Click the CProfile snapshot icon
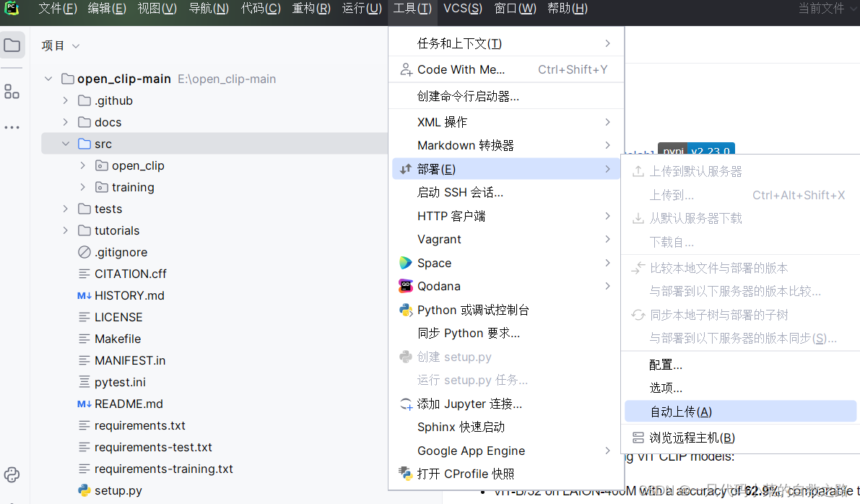The height and width of the screenshot is (504, 860). pyautogui.click(x=405, y=474)
